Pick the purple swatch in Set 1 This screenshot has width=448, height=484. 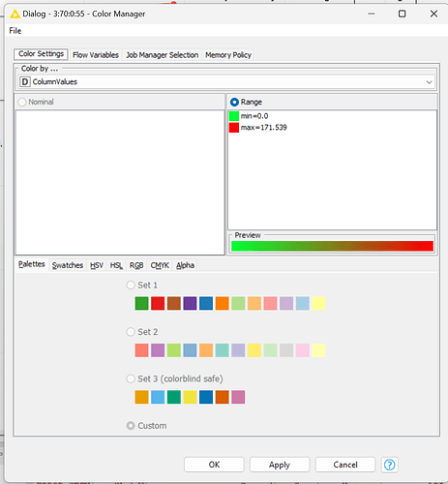pyautogui.click(x=190, y=303)
